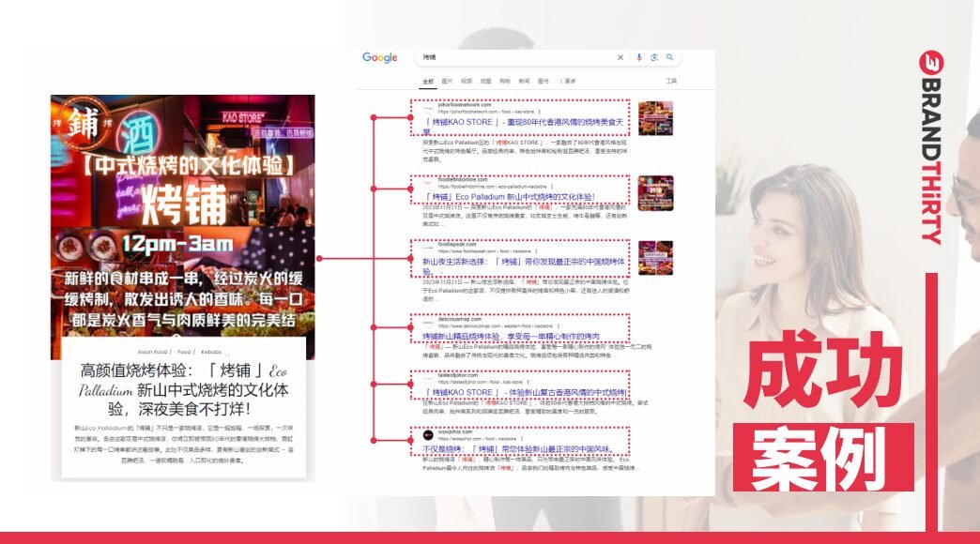Switch to the 图片 (Images) tab
Viewport: 980px width, 544px height.
pos(447,82)
